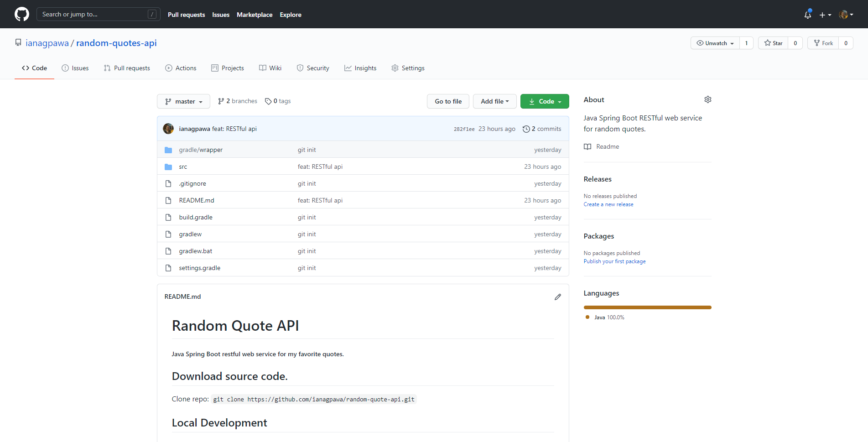
Task: Click the slash shortcut icon in search
Action: [152, 14]
